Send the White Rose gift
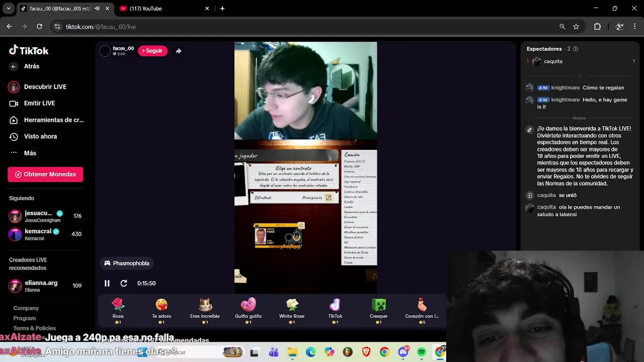 coord(292,311)
